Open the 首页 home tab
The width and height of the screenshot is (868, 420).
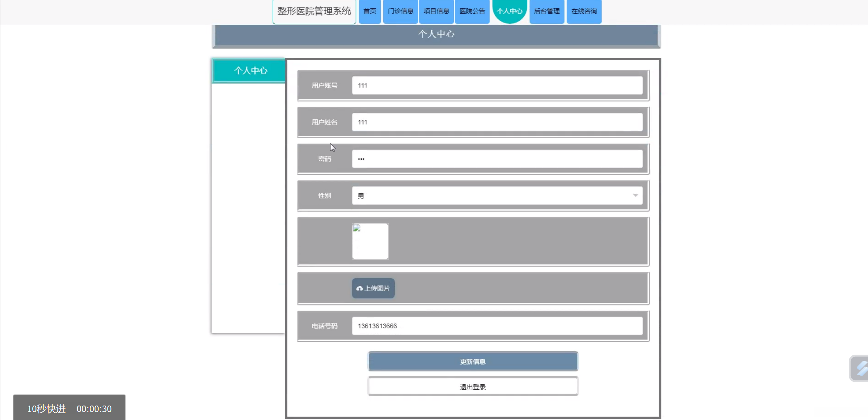point(370,11)
